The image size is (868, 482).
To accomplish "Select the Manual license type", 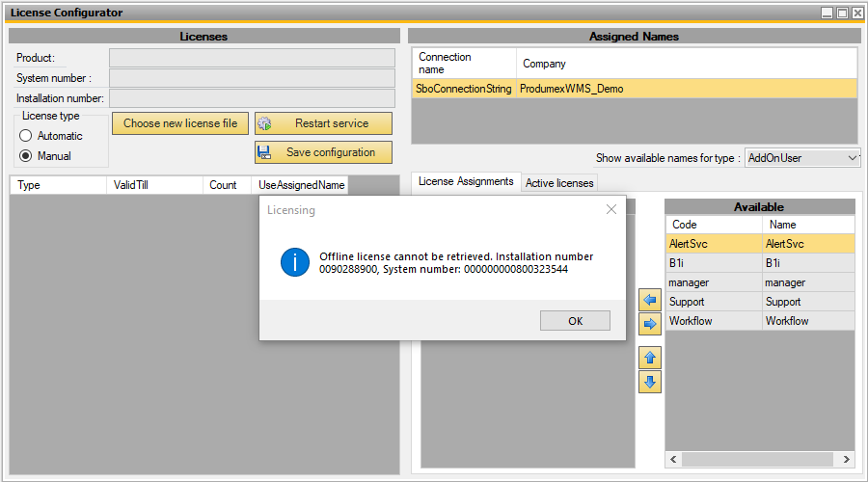I will [26, 156].
